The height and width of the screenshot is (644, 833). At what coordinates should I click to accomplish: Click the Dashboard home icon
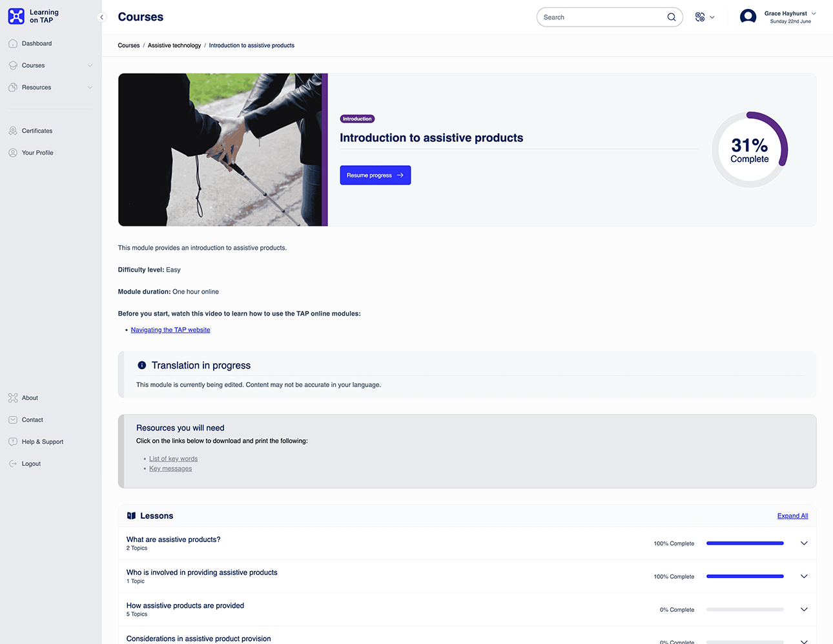coord(13,43)
